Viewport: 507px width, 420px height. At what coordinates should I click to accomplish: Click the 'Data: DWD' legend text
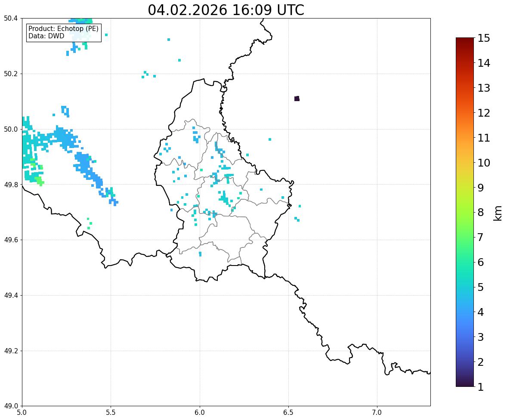coord(46,36)
